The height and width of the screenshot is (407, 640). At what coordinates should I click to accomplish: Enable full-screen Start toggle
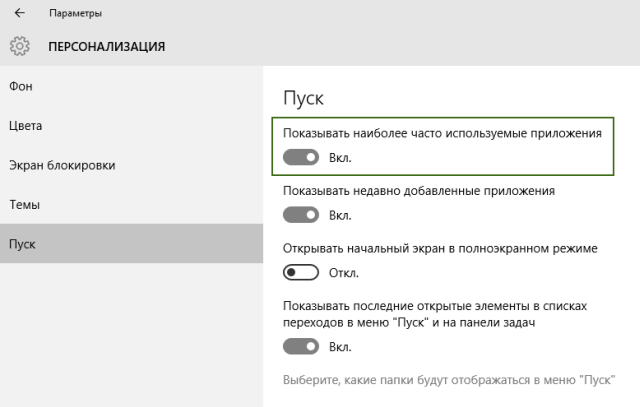tap(301, 273)
